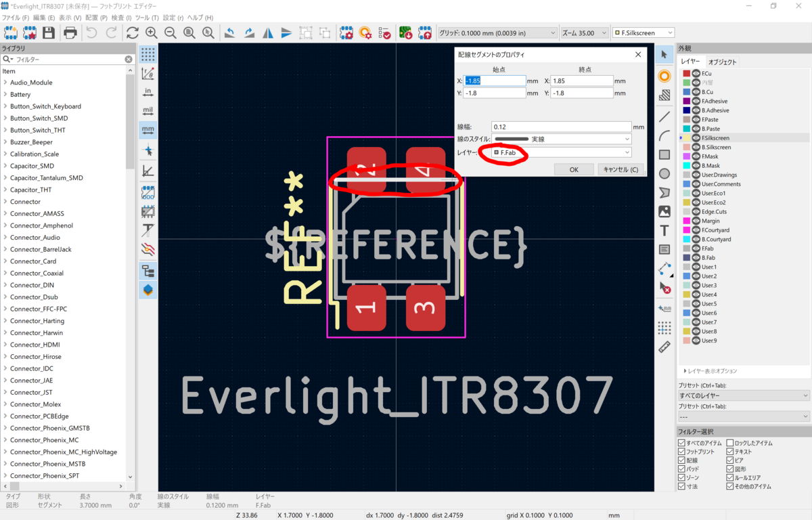The width and height of the screenshot is (812, 520).
Task: Hide the F.Silkscreen layer eye
Action: pyautogui.click(x=696, y=138)
